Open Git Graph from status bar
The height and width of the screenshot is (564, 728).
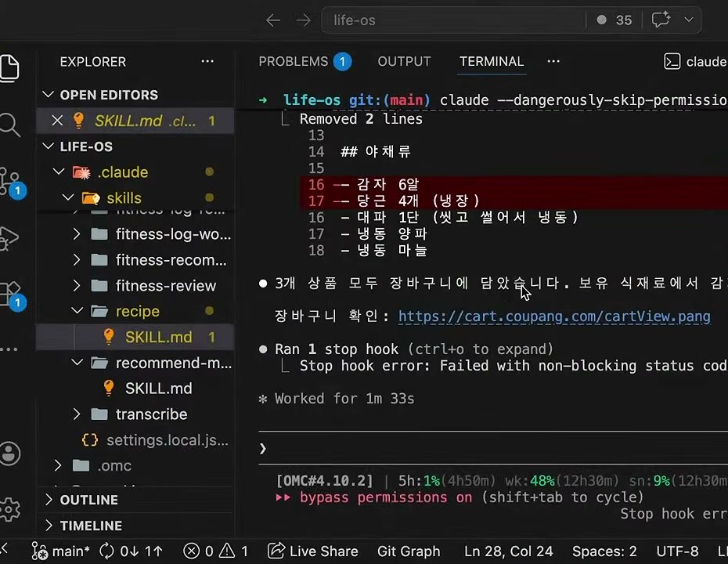pos(409,551)
